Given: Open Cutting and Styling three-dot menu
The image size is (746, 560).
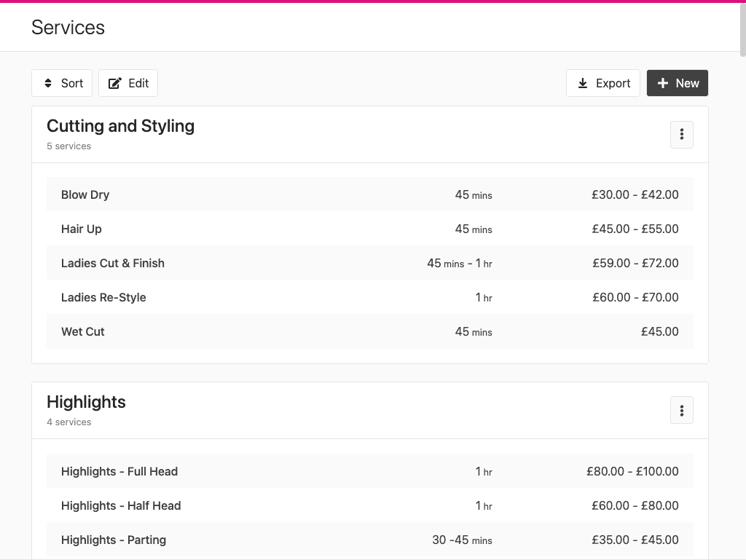Looking at the screenshot, I should coord(682,135).
